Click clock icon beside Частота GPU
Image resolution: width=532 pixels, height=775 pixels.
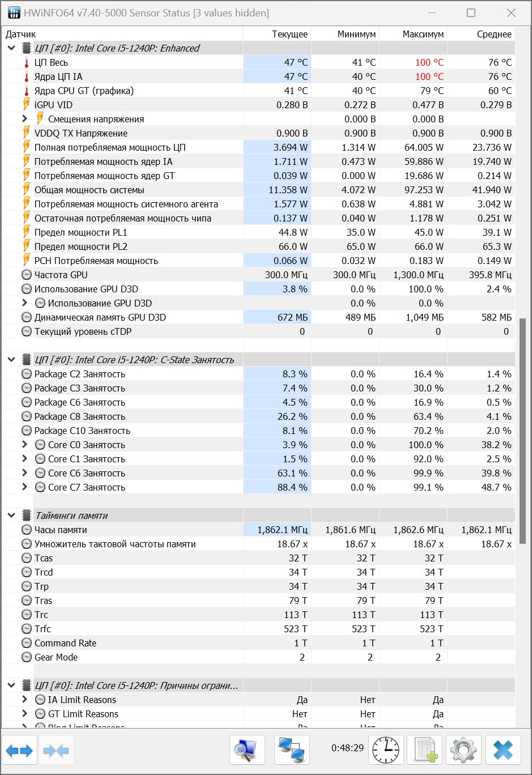click(26, 275)
